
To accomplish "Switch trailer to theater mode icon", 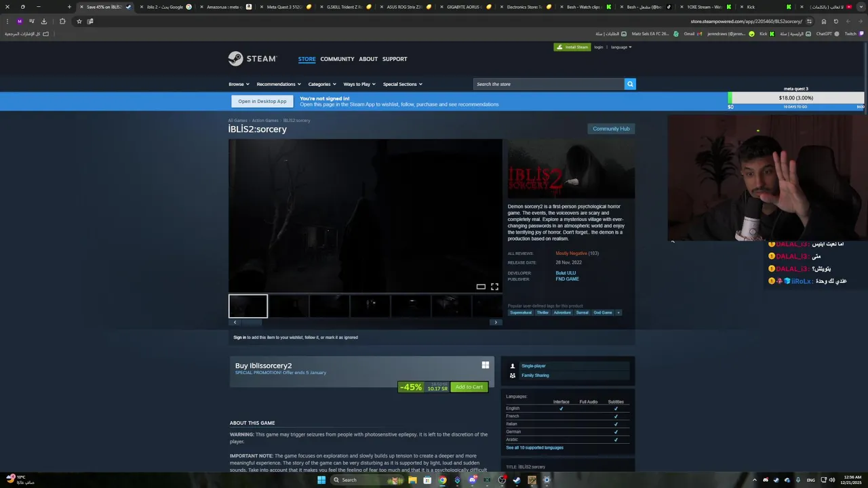I will [481, 287].
